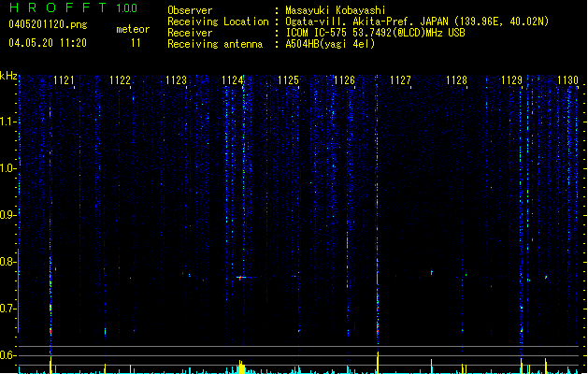The height and width of the screenshot is (374, 588).
Task: Click the tall yellow power spike below 1127
Action: click(378, 363)
